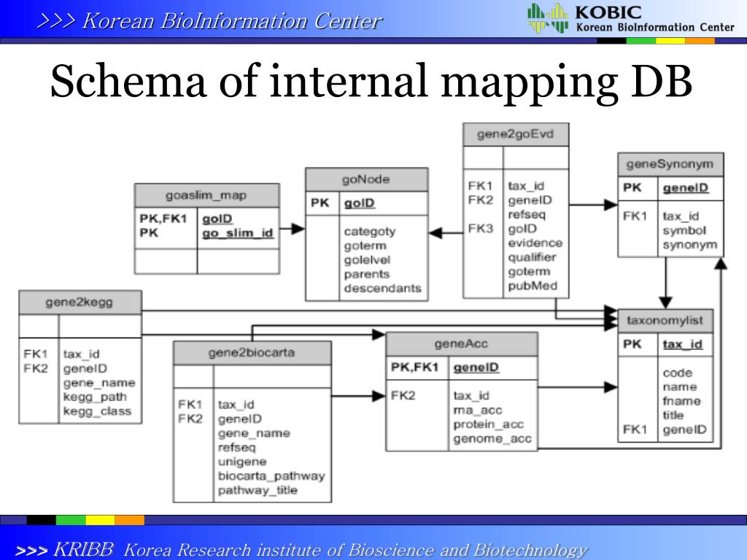Select the "gene2biocarta" table header

(252, 353)
